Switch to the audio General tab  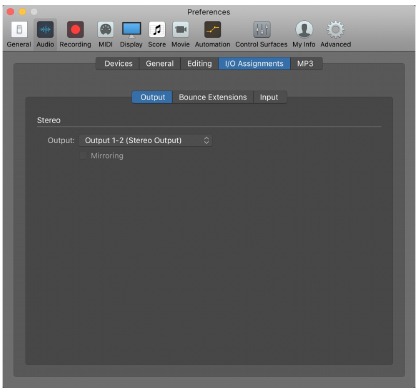pos(160,64)
